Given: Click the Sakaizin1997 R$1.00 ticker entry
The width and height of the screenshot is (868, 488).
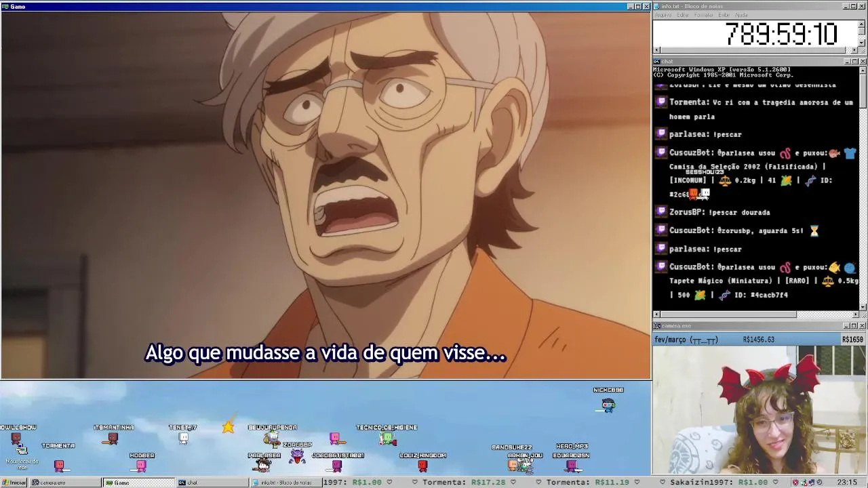Looking at the screenshot, I should point(719,483).
